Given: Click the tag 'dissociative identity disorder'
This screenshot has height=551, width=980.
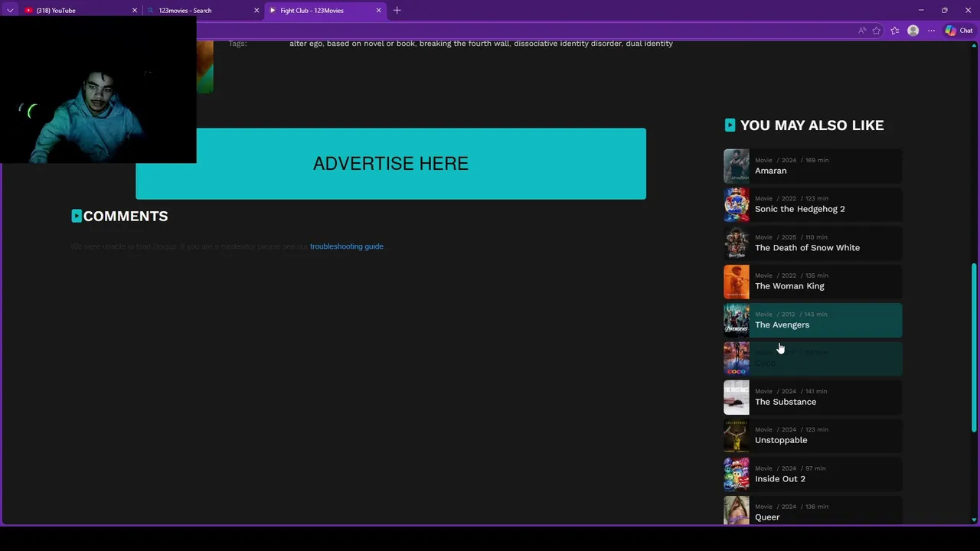Looking at the screenshot, I should [x=567, y=44].
